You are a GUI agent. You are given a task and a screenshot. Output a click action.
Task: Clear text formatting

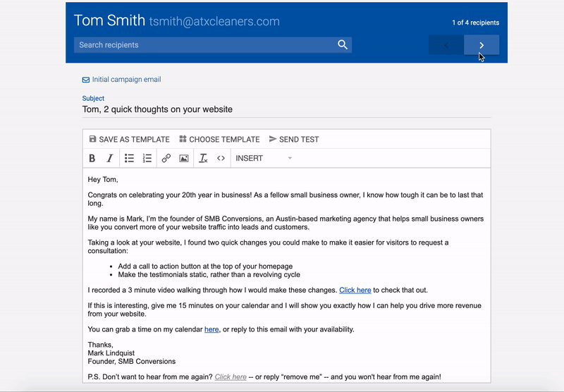pyautogui.click(x=203, y=159)
